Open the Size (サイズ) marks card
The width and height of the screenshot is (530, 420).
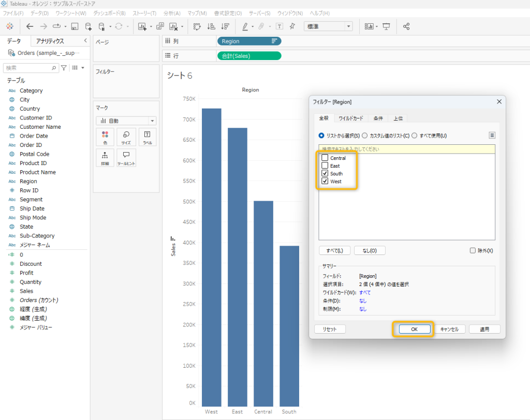[126, 137]
